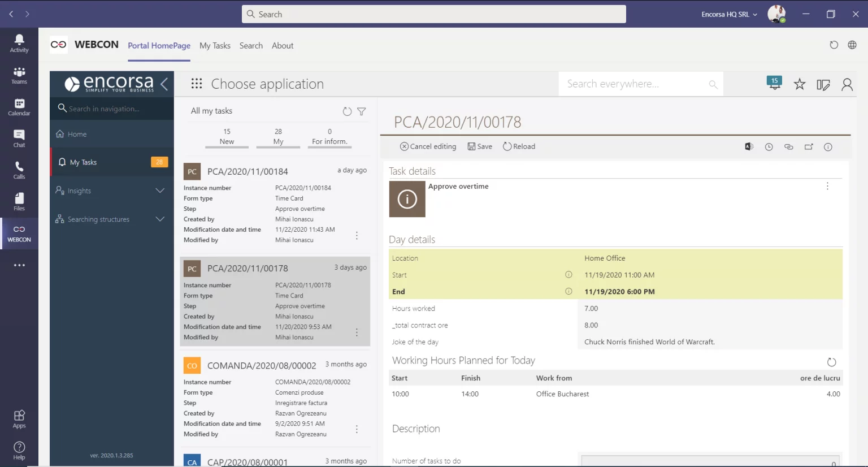The width and height of the screenshot is (868, 467).
Task: Open Teams Activity feed
Action: coord(19,44)
